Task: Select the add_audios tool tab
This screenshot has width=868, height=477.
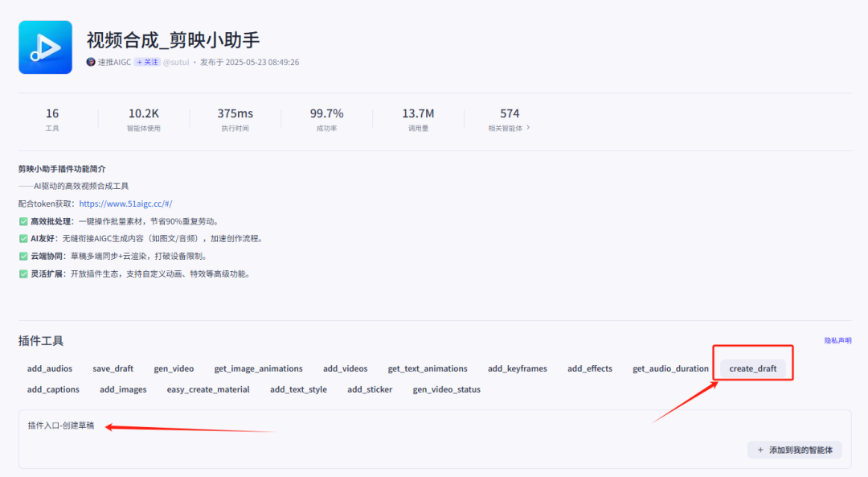Action: pyautogui.click(x=50, y=368)
